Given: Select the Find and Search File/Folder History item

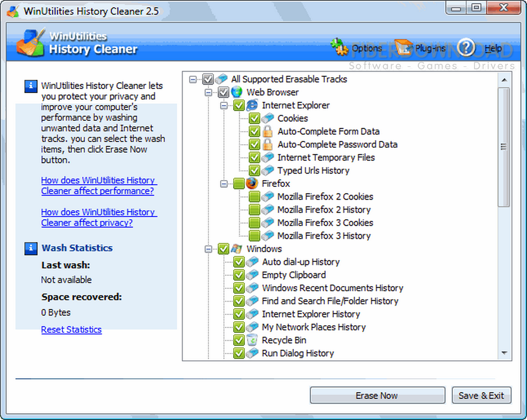Looking at the screenshot, I should pos(330,301).
